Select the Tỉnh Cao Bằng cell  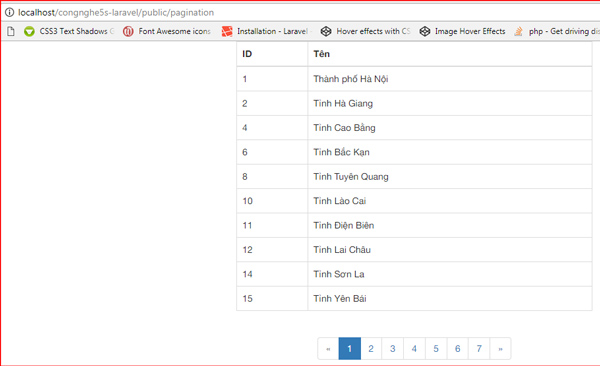pos(450,128)
